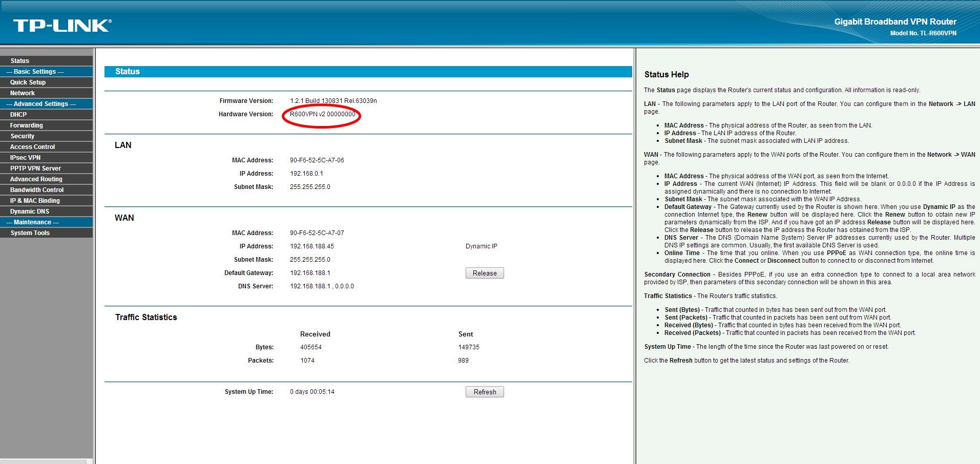Open the Status page in sidebar
Viewport: 980px width, 464px height.
[46, 60]
